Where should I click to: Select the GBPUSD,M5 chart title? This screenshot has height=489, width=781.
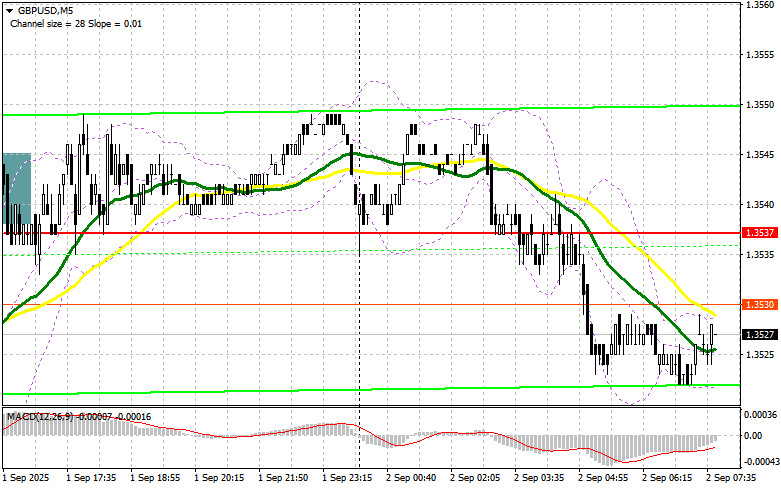(44, 10)
